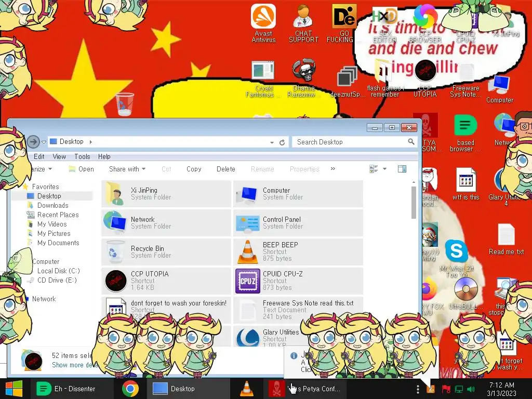Screen dimensions: 532x399
Task: Open Cryakl Fantomas desktop icon
Action: (x=263, y=79)
